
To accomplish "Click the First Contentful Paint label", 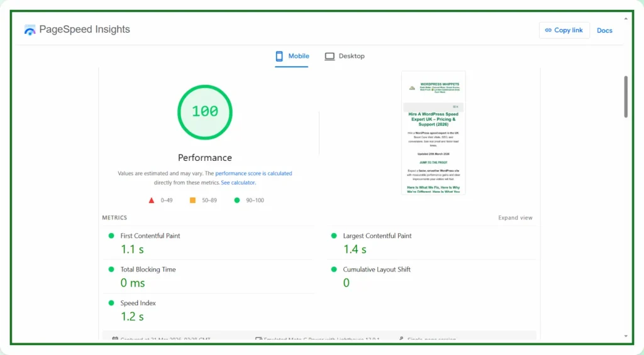I will tap(150, 236).
